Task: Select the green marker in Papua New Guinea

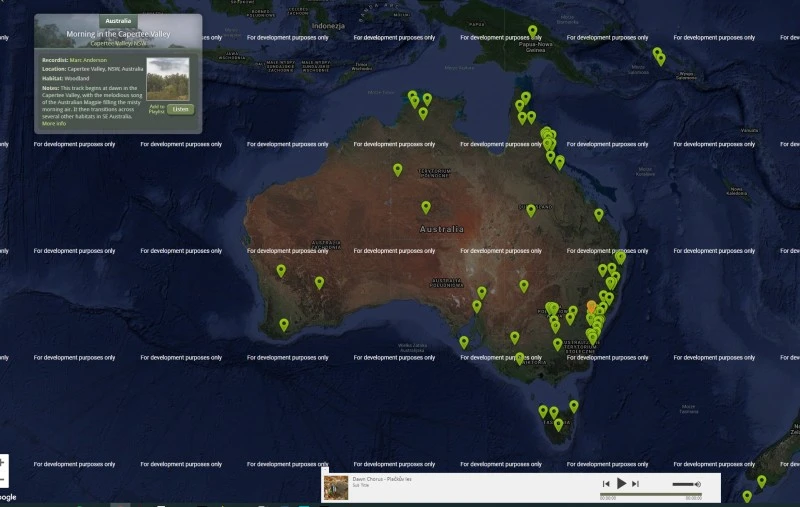Action: [x=532, y=30]
